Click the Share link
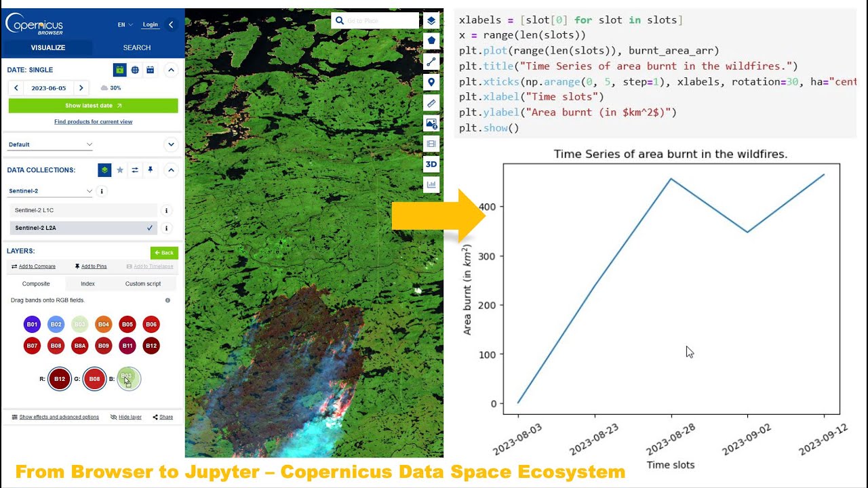This screenshot has width=868, height=488. click(163, 418)
